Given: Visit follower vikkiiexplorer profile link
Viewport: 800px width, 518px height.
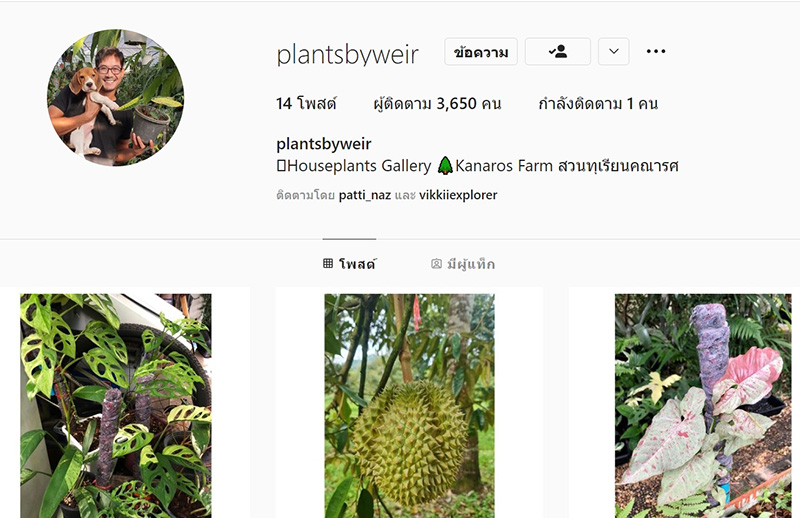Looking at the screenshot, I should pos(458,195).
